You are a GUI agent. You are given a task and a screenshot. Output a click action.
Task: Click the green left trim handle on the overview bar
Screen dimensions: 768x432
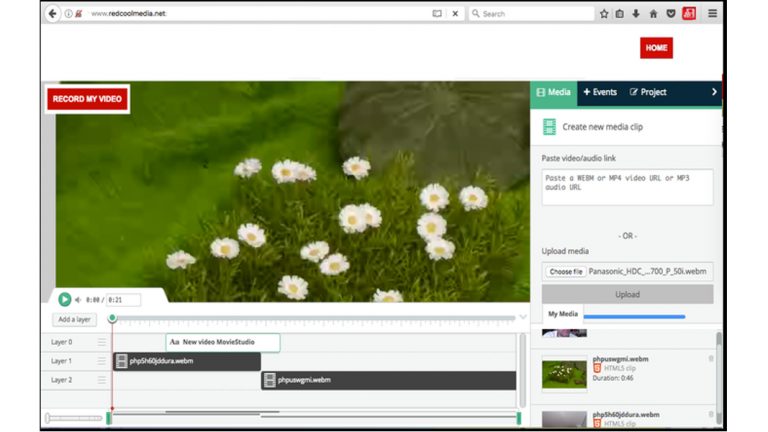click(x=109, y=418)
